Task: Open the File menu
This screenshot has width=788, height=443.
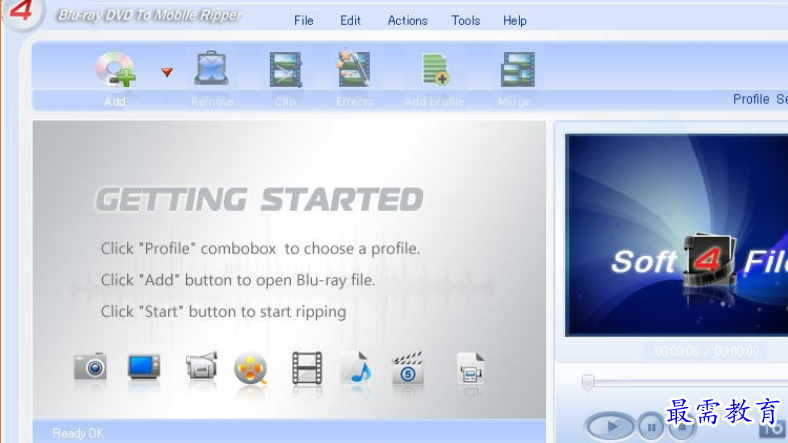Action: 304,21
